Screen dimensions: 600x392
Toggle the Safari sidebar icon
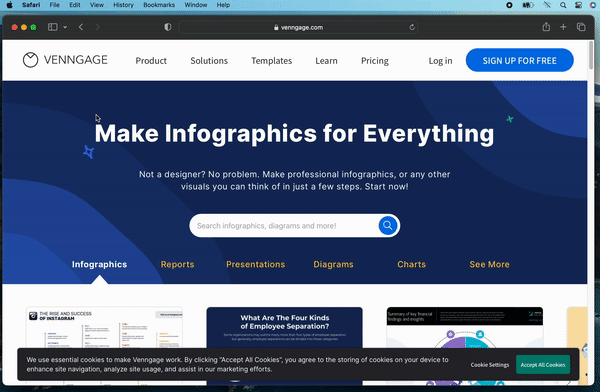click(x=53, y=27)
